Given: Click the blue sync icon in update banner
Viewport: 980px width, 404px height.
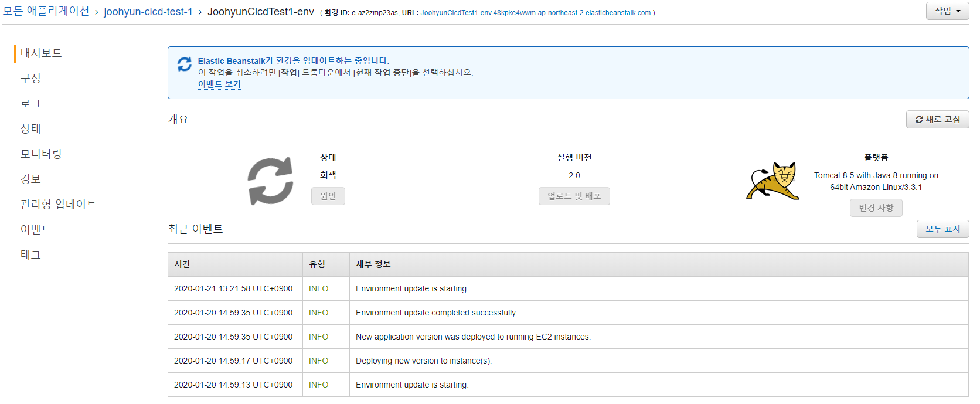Looking at the screenshot, I should [185, 64].
